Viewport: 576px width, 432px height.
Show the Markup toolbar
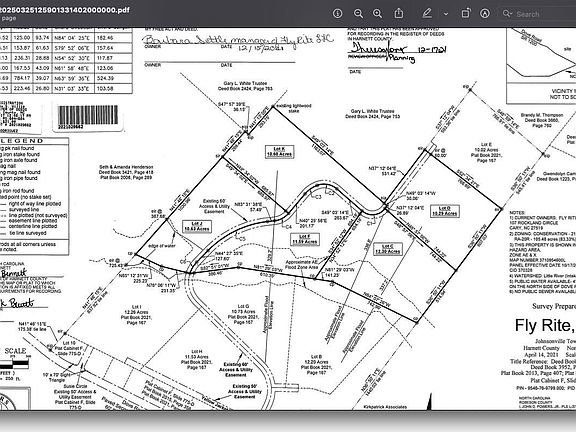(x=485, y=14)
